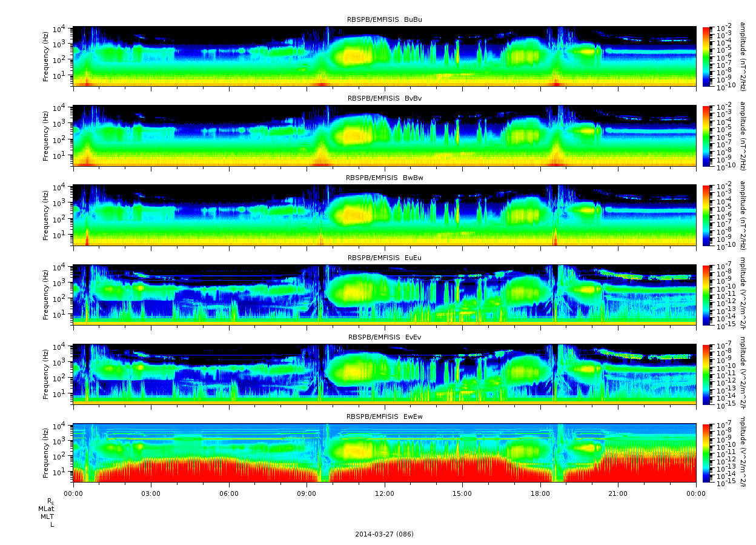This screenshot has width=756, height=545.
Task: Click the BvBv amplitude color bar
Action: point(706,136)
